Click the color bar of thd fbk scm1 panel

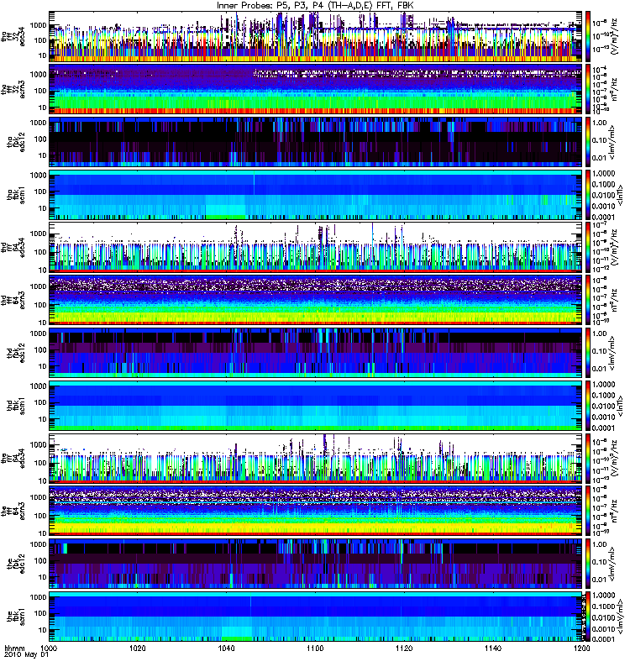point(587,406)
